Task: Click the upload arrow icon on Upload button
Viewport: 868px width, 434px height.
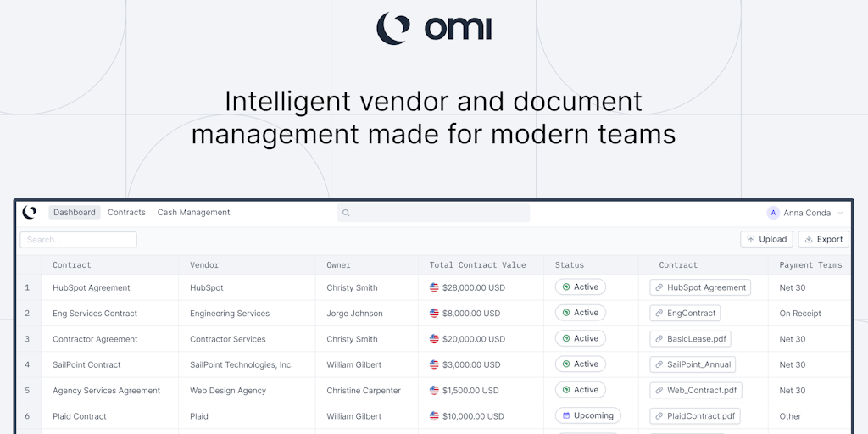Action: (x=751, y=239)
